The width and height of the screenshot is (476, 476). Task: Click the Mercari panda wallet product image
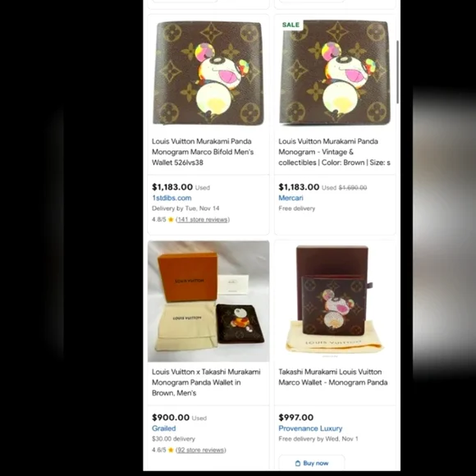pyautogui.click(x=335, y=73)
